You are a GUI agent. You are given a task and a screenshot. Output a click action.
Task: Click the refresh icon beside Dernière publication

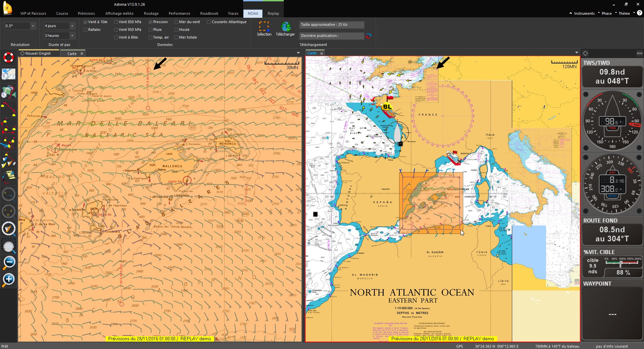tap(369, 36)
